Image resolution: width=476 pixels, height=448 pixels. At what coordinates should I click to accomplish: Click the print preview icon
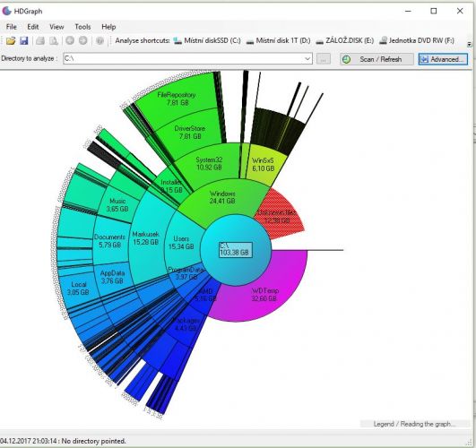pos(54,40)
